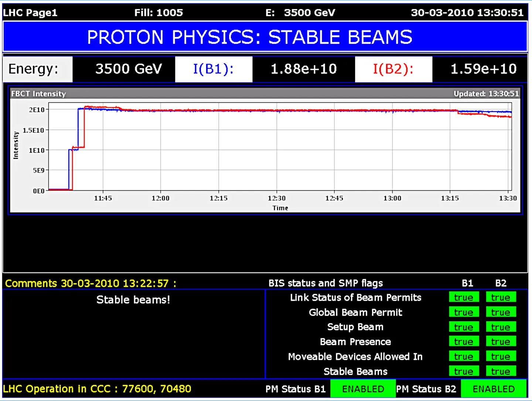Click the '12:15' time axis tick

pos(218,198)
